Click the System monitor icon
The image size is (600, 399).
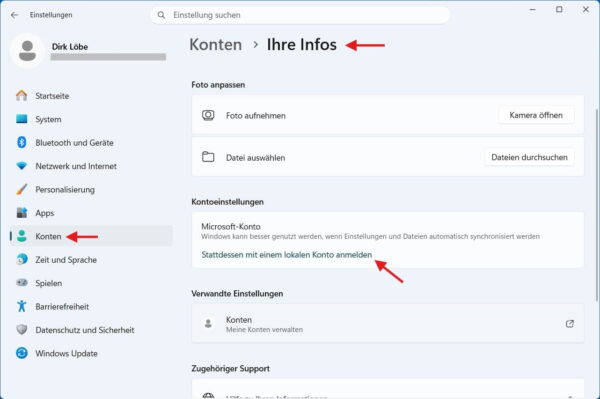(22, 119)
